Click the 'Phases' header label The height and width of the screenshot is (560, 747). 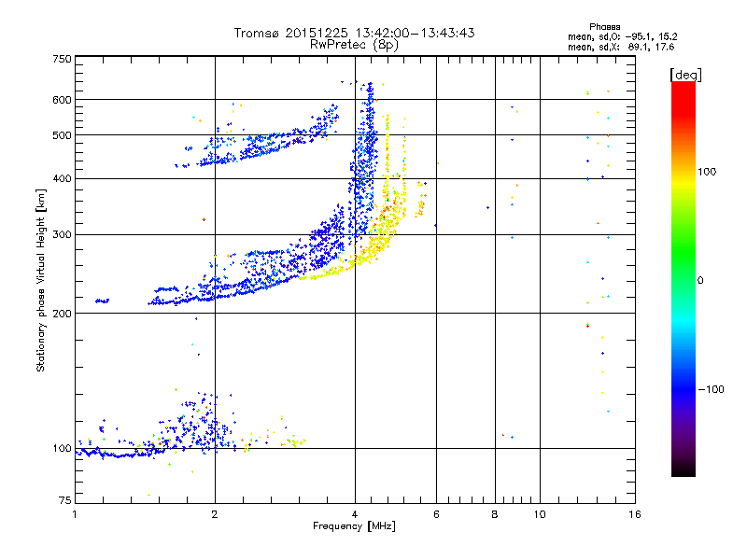604,27
